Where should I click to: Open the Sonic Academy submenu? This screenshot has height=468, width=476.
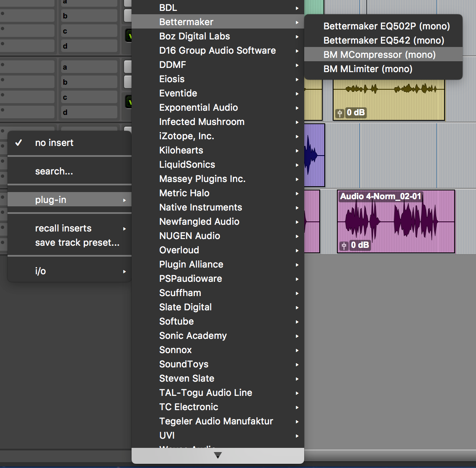point(217,336)
